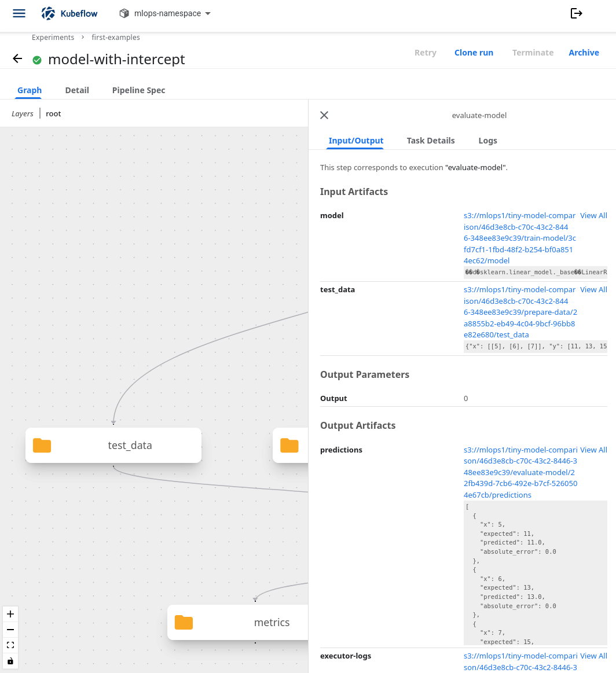Click the test_data JSON preview snippet
The image size is (616, 673).
point(536,347)
